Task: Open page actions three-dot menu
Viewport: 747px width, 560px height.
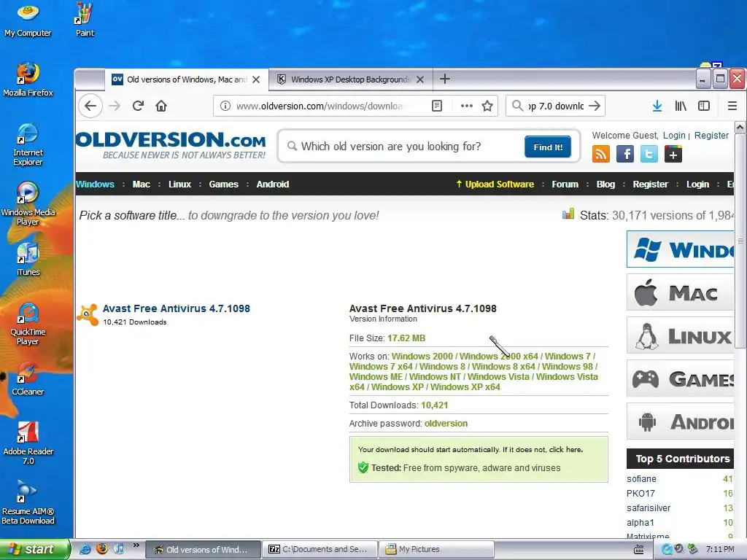Action: pyautogui.click(x=466, y=106)
